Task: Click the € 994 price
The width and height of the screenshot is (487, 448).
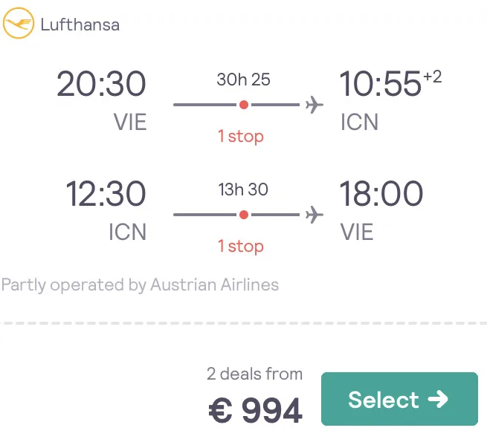Action: 255,410
